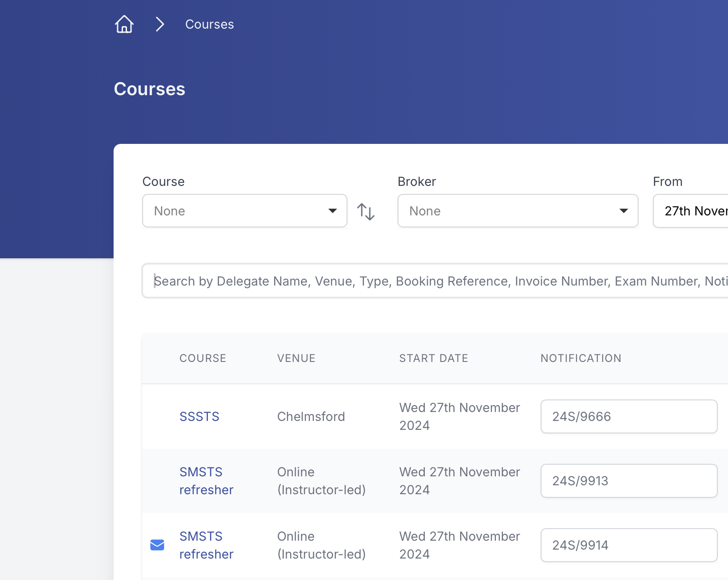Focus the delegate name search box

435,281
